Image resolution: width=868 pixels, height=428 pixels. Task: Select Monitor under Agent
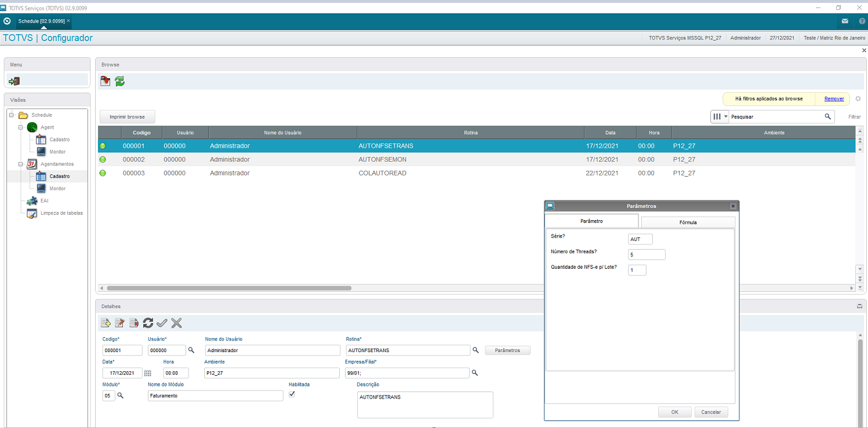click(57, 152)
